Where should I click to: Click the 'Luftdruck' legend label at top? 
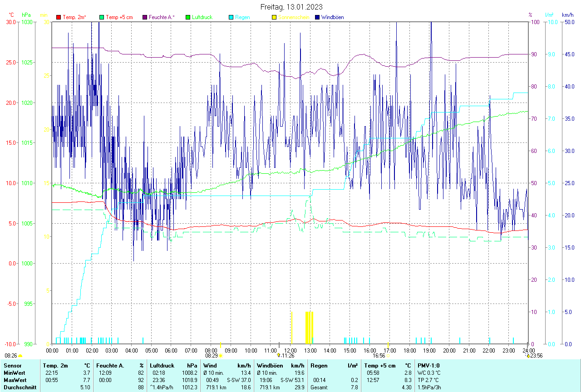coord(202,17)
